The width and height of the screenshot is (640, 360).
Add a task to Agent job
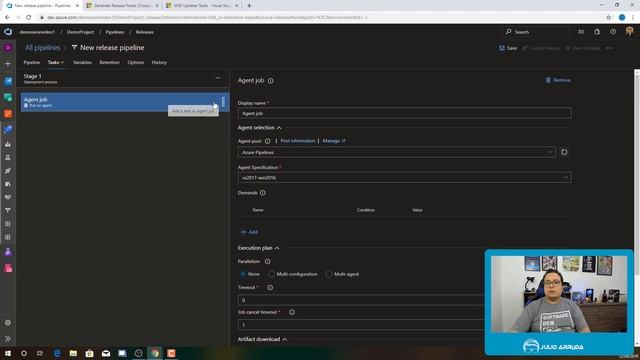pos(215,102)
